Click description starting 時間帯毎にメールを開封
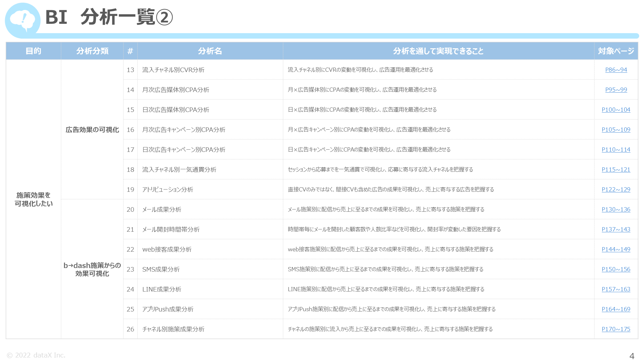644x362 pixels. coord(394,229)
